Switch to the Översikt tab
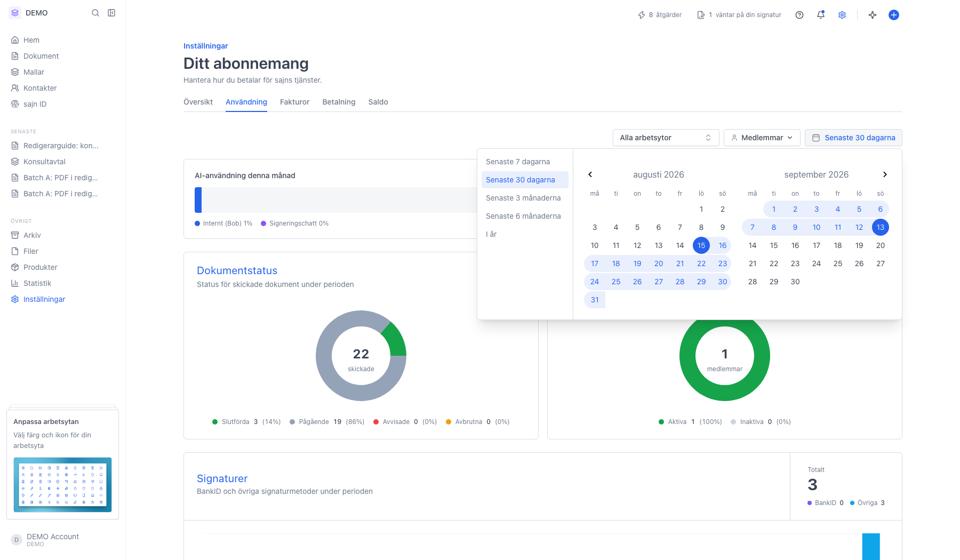Image resolution: width=960 pixels, height=560 pixels. [x=198, y=102]
